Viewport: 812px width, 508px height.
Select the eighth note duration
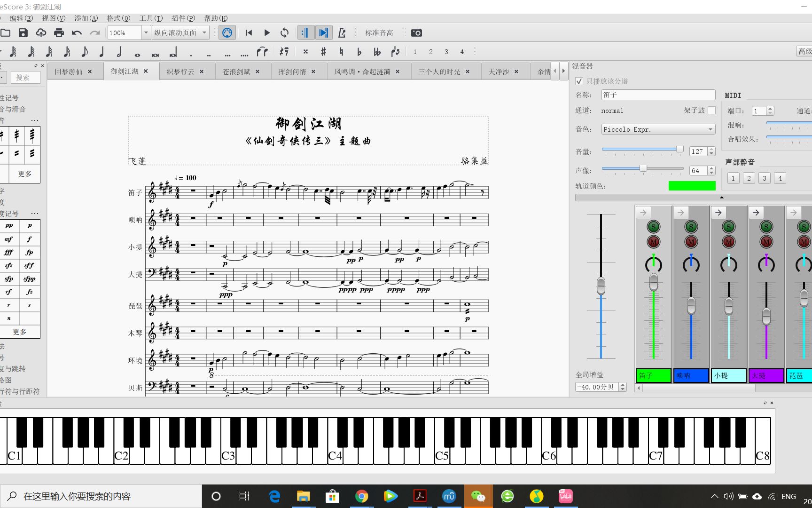84,51
